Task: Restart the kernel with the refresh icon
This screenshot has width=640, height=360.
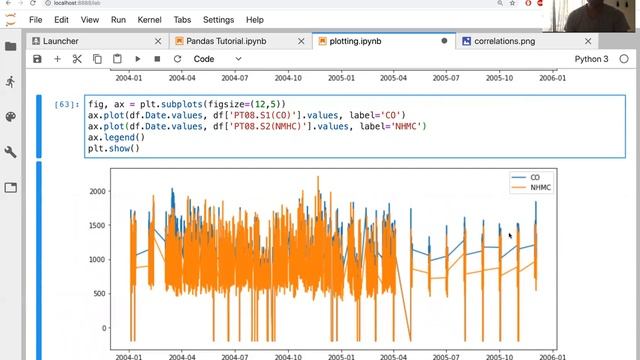Action: pyautogui.click(x=177, y=59)
